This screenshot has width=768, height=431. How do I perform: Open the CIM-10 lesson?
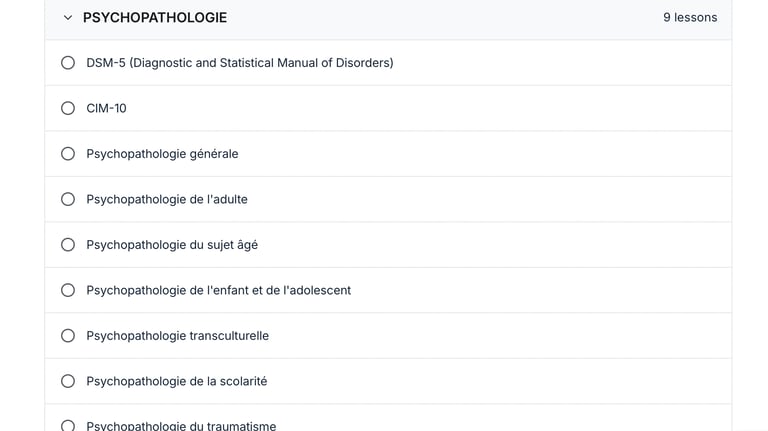(x=106, y=108)
